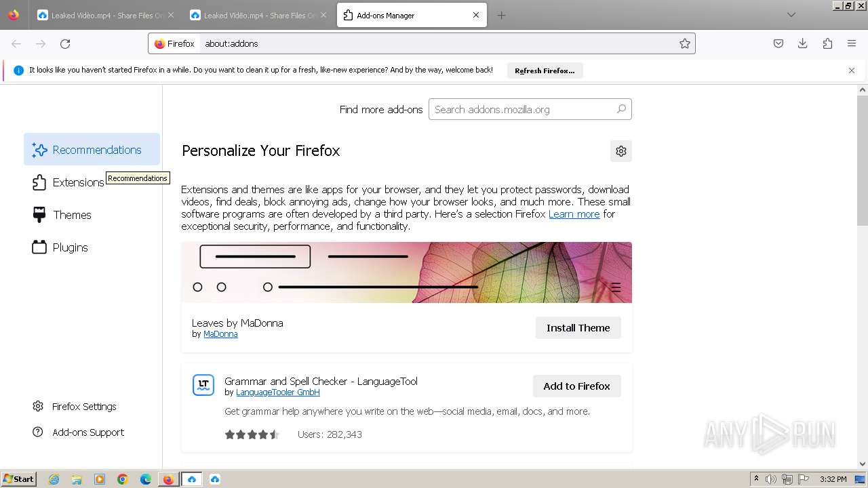Click the LanguageTool star rating
Image resolution: width=868 pixels, height=488 pixels.
(x=252, y=434)
